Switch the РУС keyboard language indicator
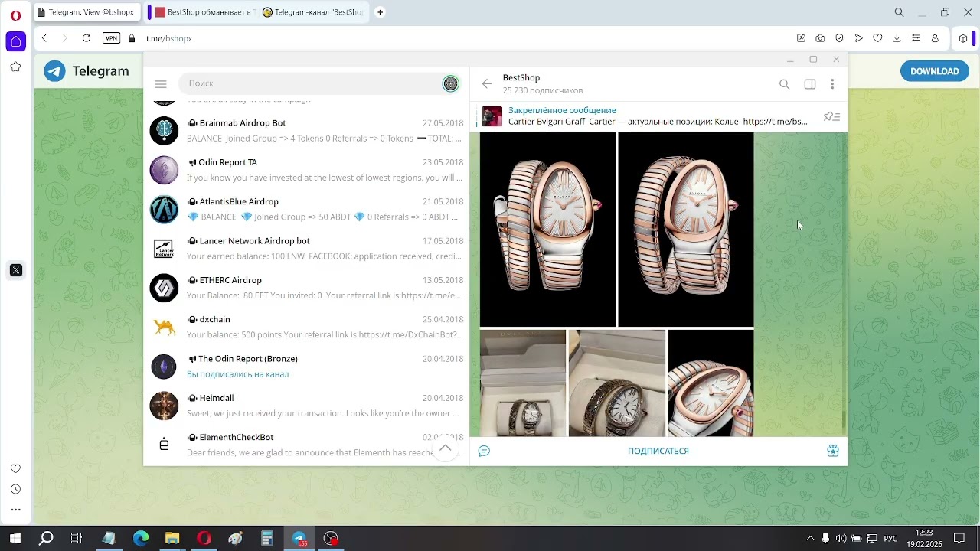Screen dimensions: 980x551 (x=890, y=539)
